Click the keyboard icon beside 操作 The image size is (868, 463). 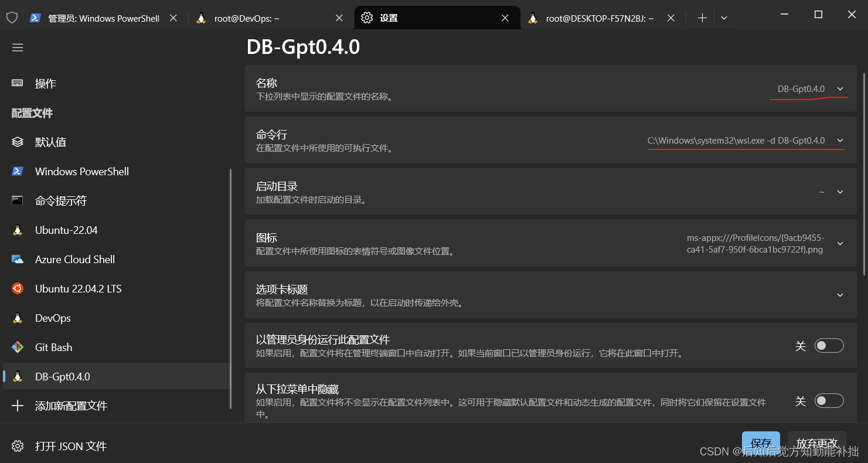18,83
